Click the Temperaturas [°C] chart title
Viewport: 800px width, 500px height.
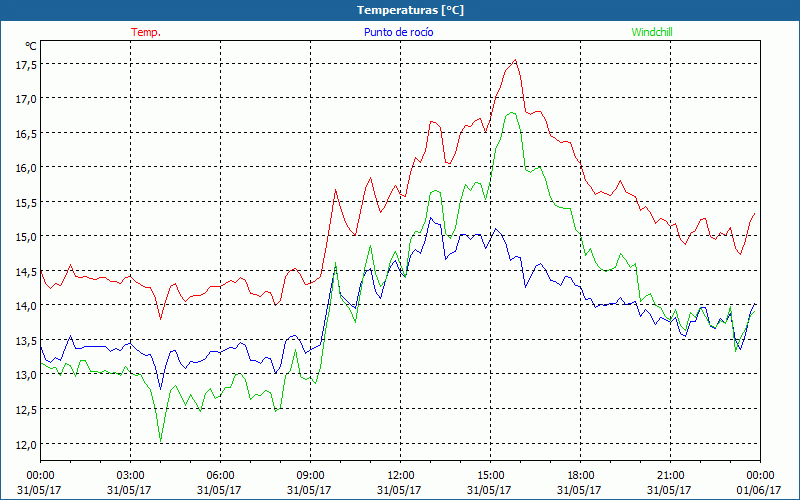(410, 10)
